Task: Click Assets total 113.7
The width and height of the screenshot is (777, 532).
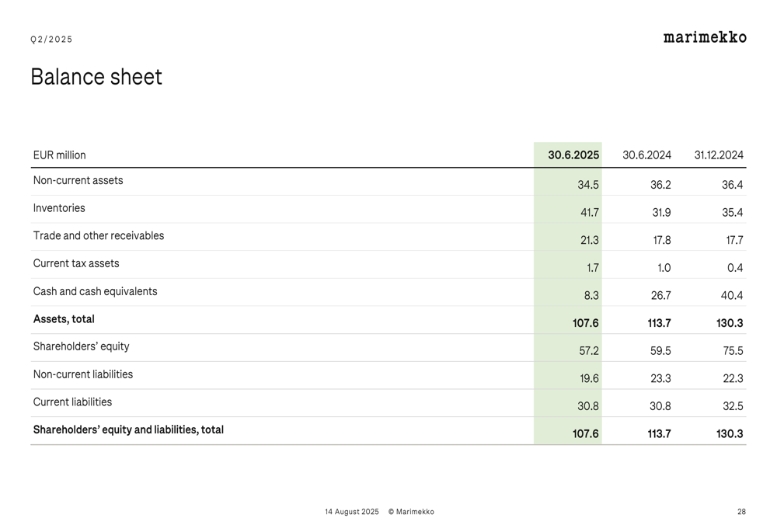Action: 659,323
